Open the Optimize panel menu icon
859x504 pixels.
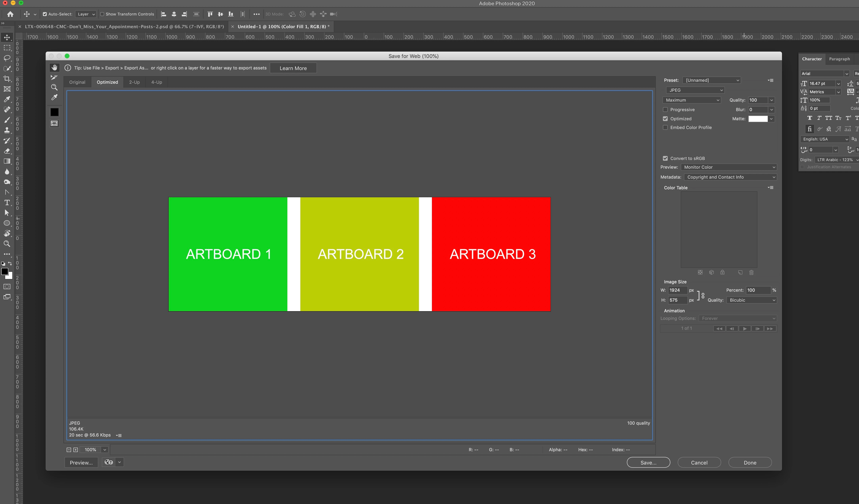coord(770,80)
